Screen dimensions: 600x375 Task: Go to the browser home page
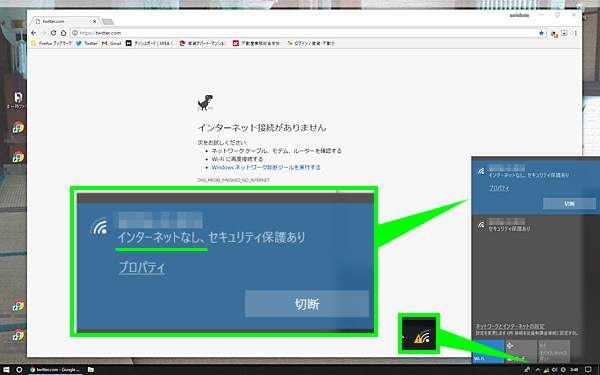pos(63,33)
